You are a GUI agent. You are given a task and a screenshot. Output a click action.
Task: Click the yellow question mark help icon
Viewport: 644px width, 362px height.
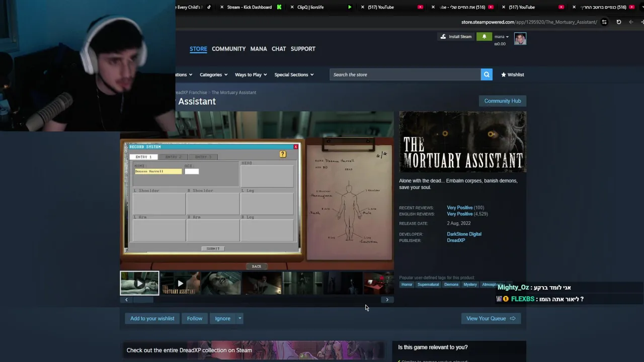pyautogui.click(x=283, y=154)
